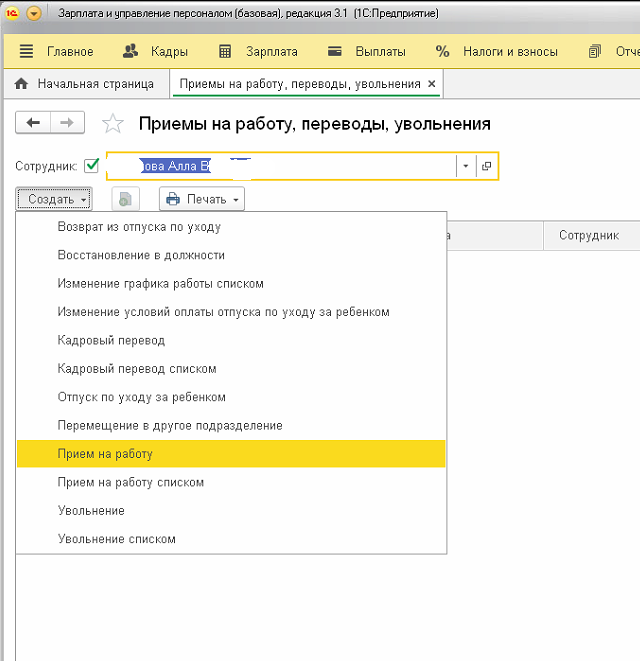
Task: Open the Кадры section
Action: coord(169,51)
